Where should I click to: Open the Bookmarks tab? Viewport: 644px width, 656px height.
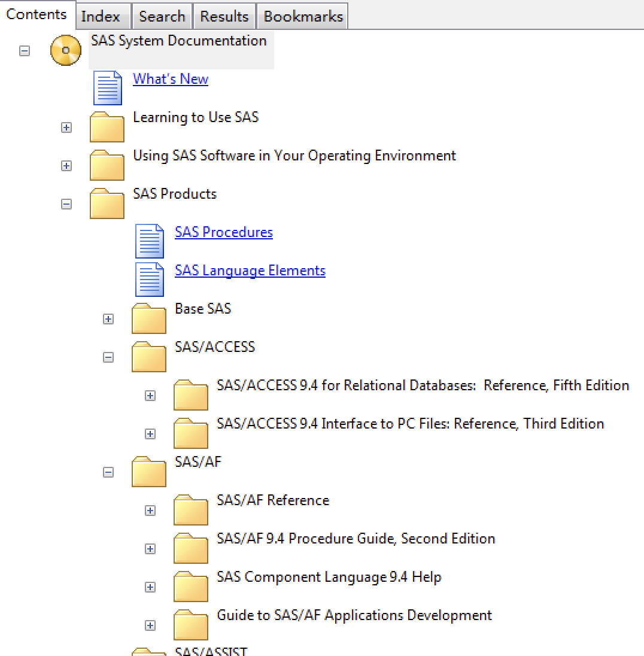[x=303, y=16]
